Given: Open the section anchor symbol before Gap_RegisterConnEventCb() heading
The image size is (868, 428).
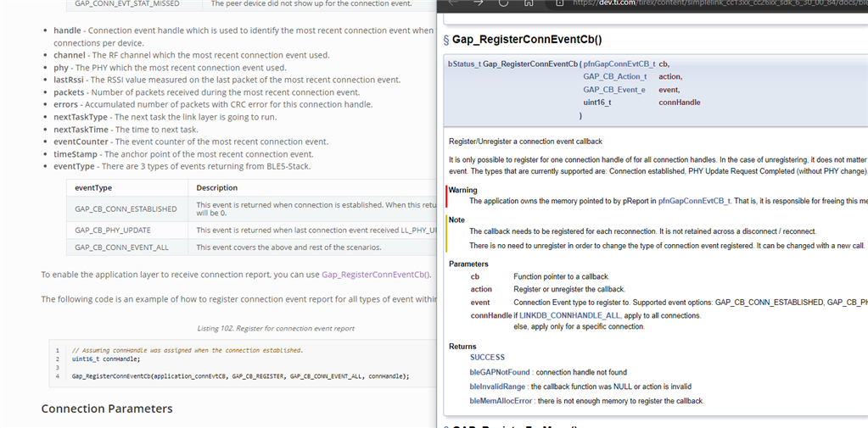Looking at the screenshot, I should coord(446,39).
